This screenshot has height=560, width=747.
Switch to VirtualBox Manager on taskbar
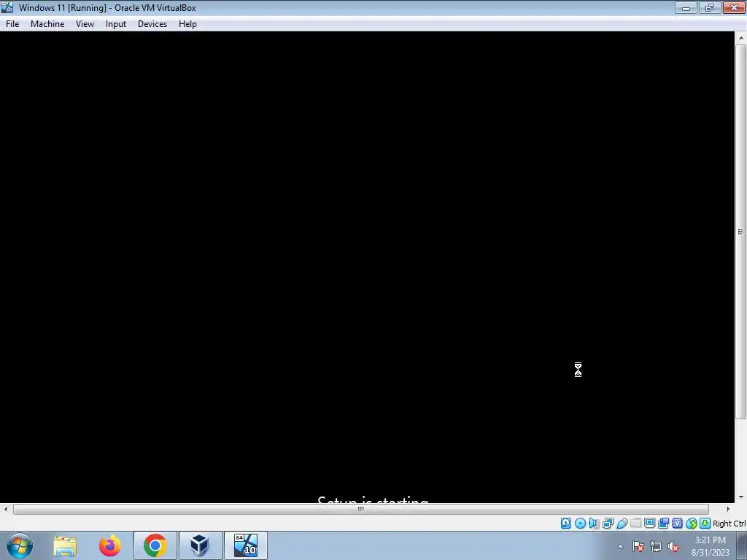[200, 545]
